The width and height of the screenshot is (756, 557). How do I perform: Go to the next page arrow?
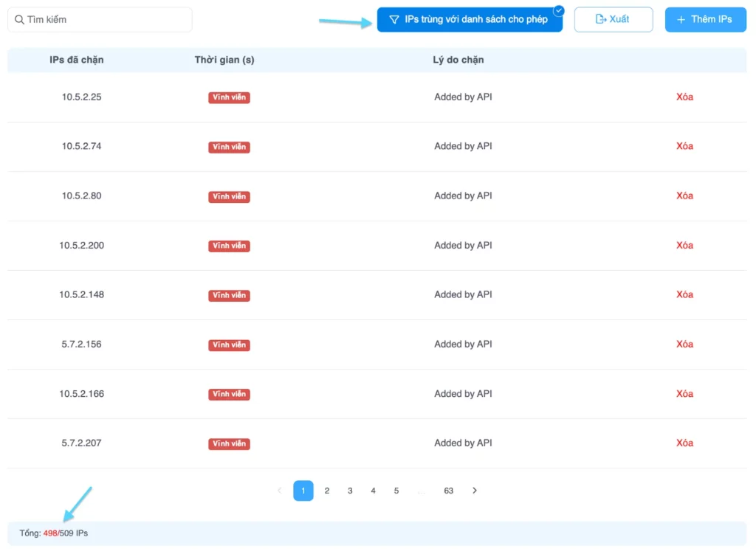coord(475,491)
